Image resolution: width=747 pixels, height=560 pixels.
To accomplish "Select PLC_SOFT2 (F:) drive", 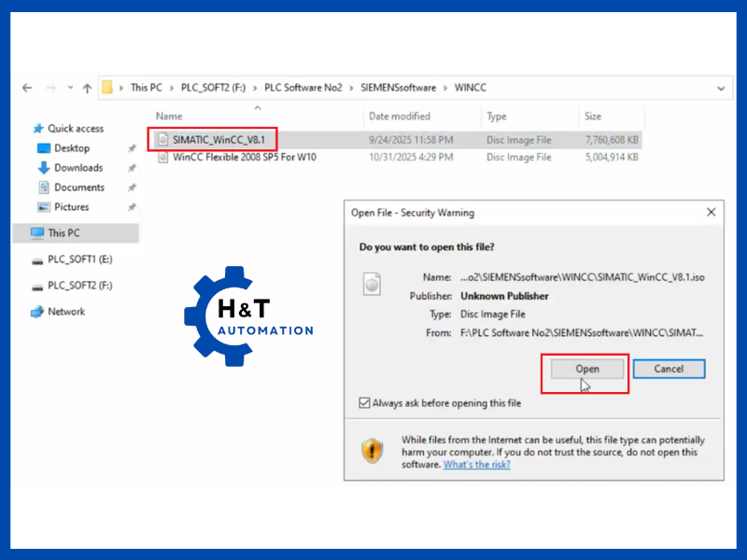I will [x=79, y=286].
